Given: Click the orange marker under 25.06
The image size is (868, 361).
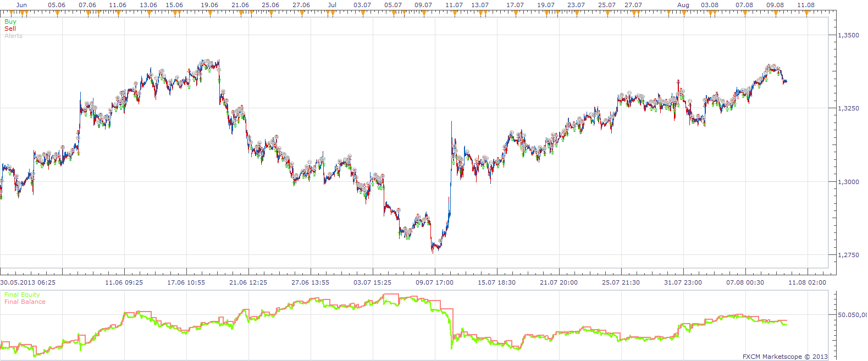Looking at the screenshot, I should [x=270, y=13].
